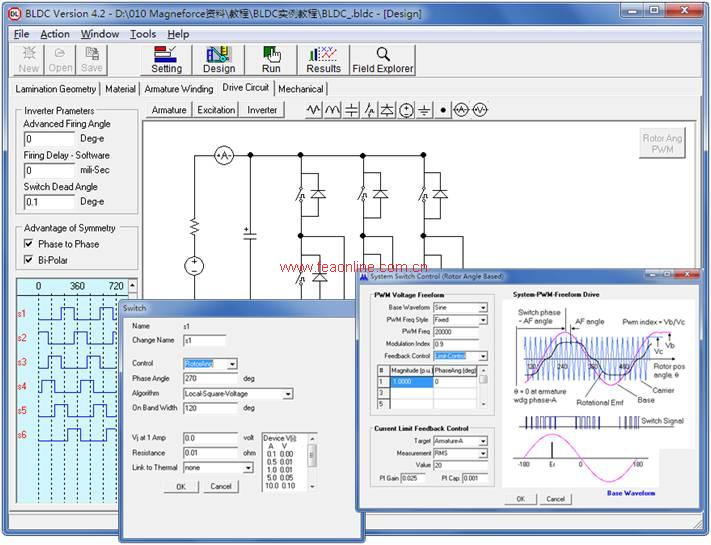
Task: Expand the Link to Thermal dropdown
Action: tap(247, 467)
